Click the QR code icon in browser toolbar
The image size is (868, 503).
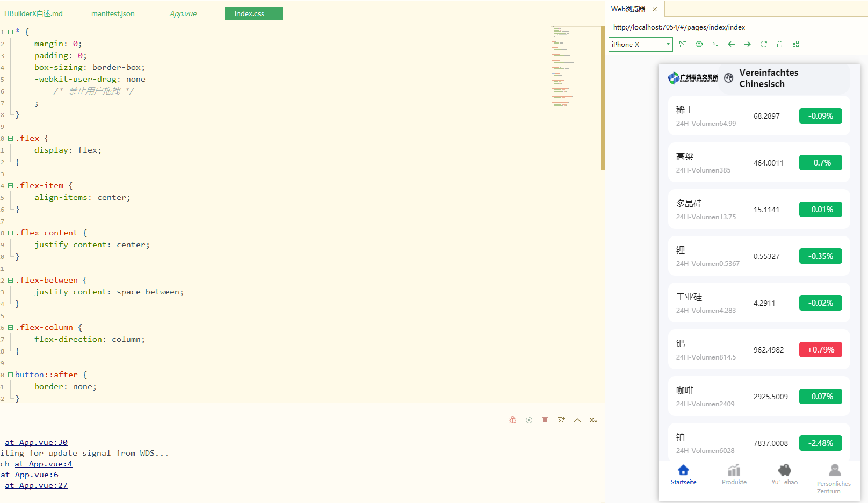click(795, 44)
